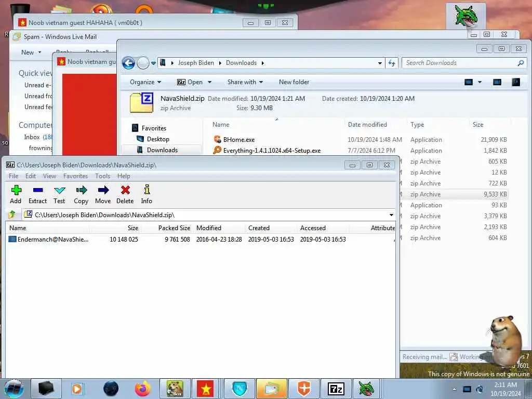
Task: Click Inbox in Windows Live Mail sidebar
Action: 32,137
